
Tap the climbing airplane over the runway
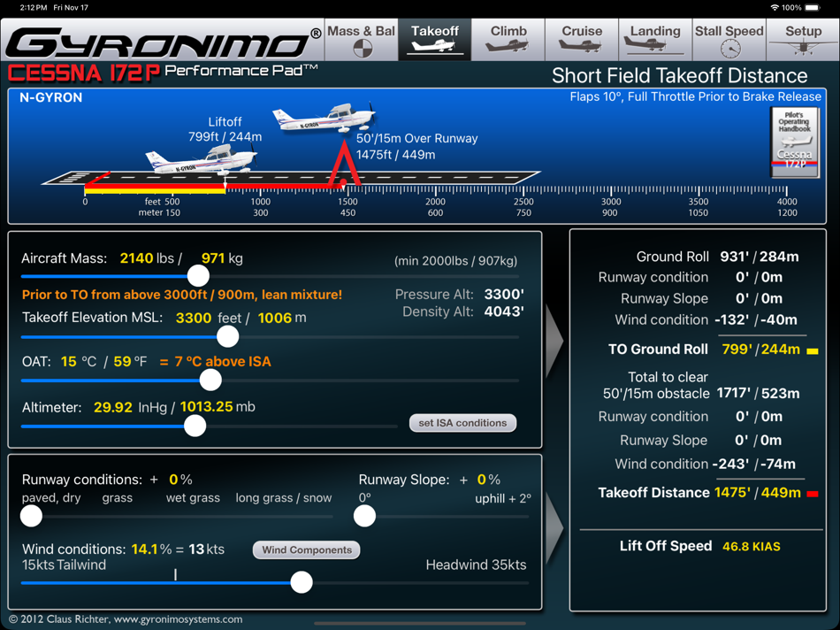pyautogui.click(x=325, y=118)
